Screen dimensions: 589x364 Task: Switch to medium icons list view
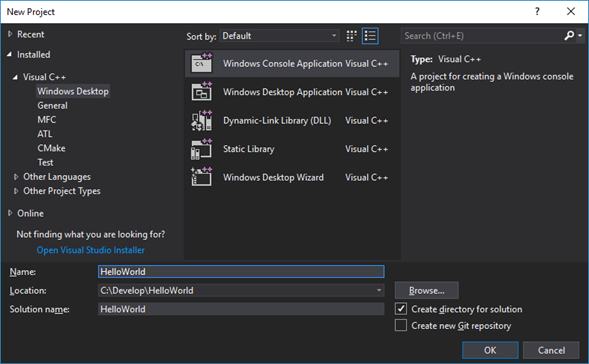(370, 36)
